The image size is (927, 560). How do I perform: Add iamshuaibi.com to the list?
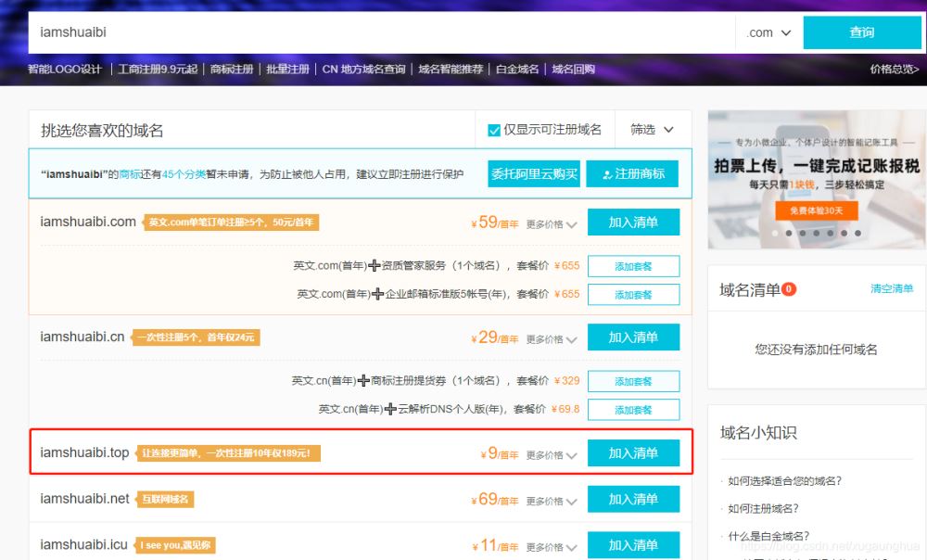coord(633,223)
